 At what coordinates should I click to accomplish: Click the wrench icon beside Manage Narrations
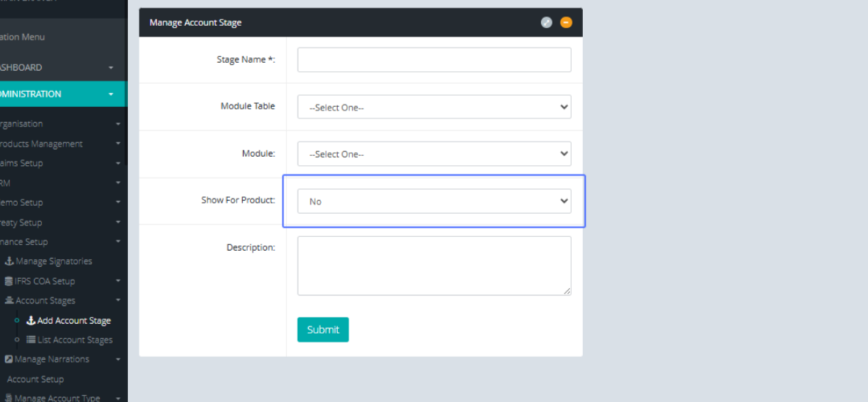point(9,359)
